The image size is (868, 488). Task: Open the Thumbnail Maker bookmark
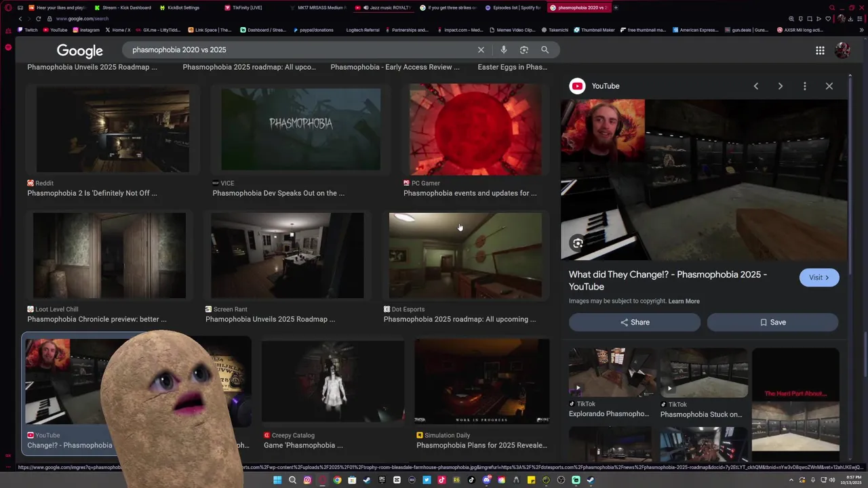pos(594,30)
